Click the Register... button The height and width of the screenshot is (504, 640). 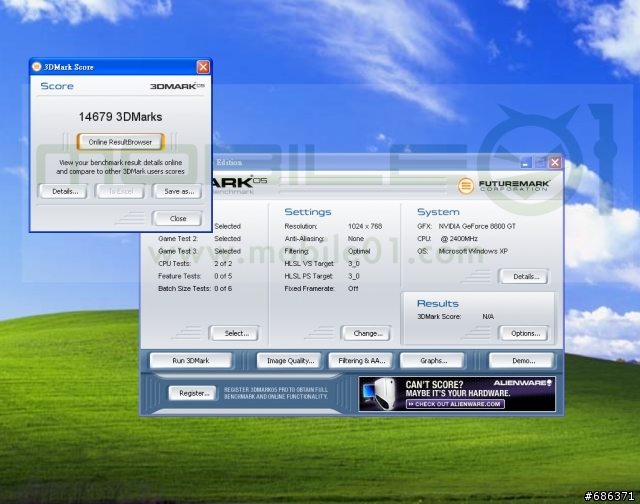click(193, 393)
